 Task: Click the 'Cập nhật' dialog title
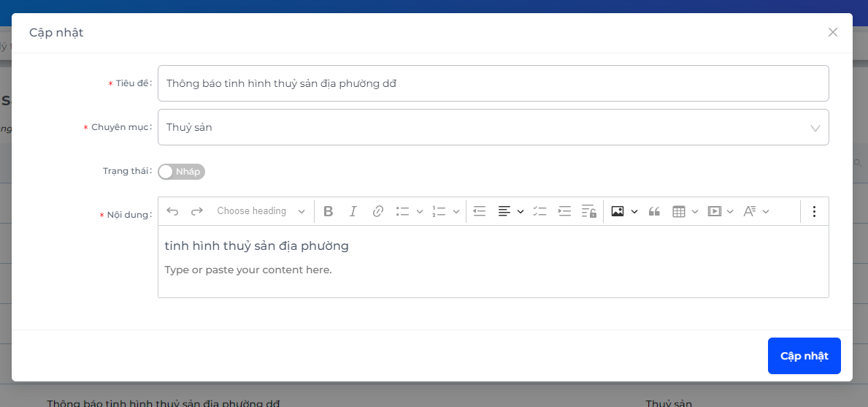tap(56, 33)
